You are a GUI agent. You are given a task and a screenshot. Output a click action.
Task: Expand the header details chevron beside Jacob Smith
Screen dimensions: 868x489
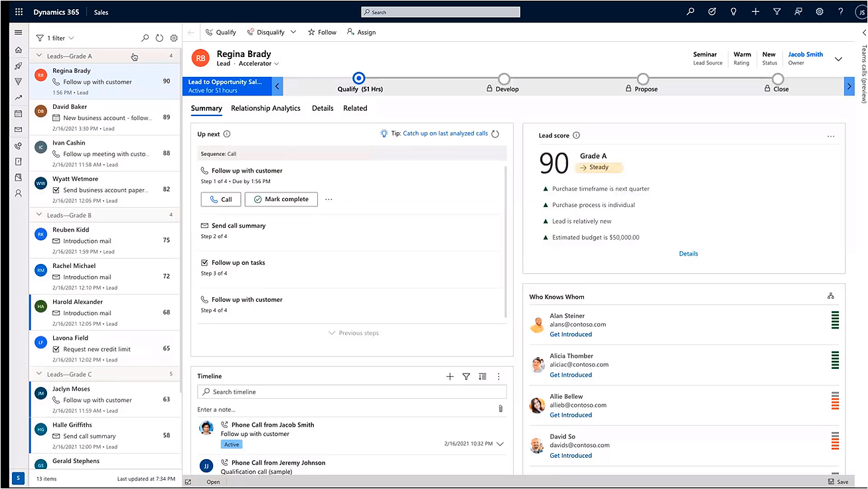[838, 59]
